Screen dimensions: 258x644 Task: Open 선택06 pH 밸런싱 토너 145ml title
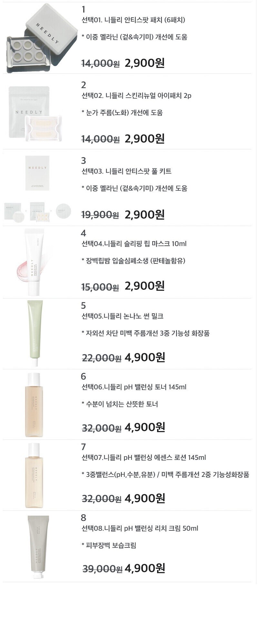point(134,387)
